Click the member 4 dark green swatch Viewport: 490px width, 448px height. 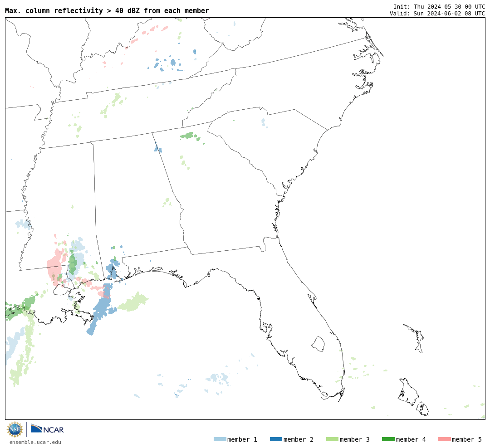click(x=388, y=439)
